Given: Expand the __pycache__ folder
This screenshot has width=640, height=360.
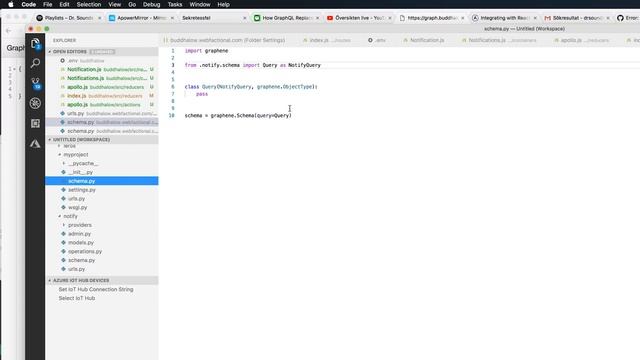Looking at the screenshot, I should [x=64, y=163].
